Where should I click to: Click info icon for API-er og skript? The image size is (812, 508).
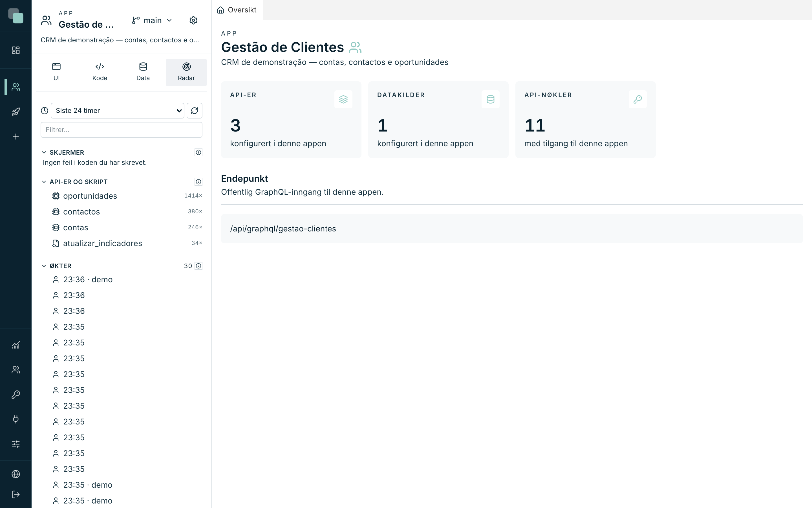coord(199,182)
